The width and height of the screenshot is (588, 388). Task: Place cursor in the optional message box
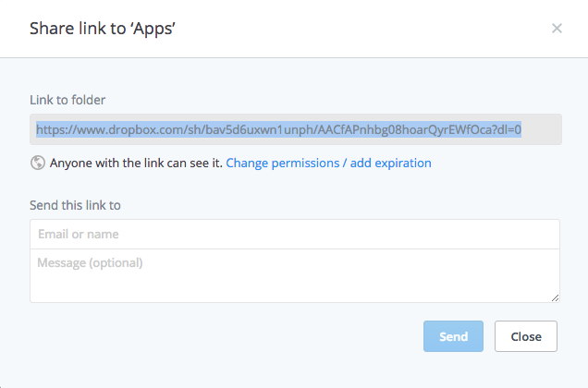click(295, 275)
